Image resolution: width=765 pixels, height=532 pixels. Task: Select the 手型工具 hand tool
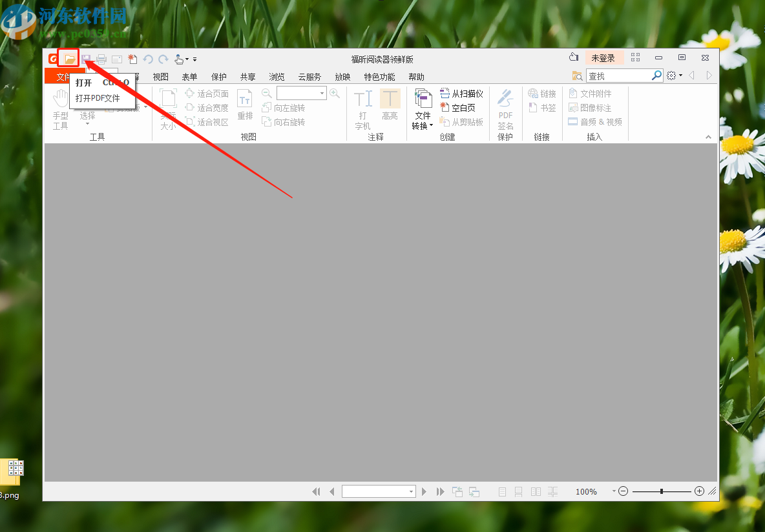click(x=61, y=109)
